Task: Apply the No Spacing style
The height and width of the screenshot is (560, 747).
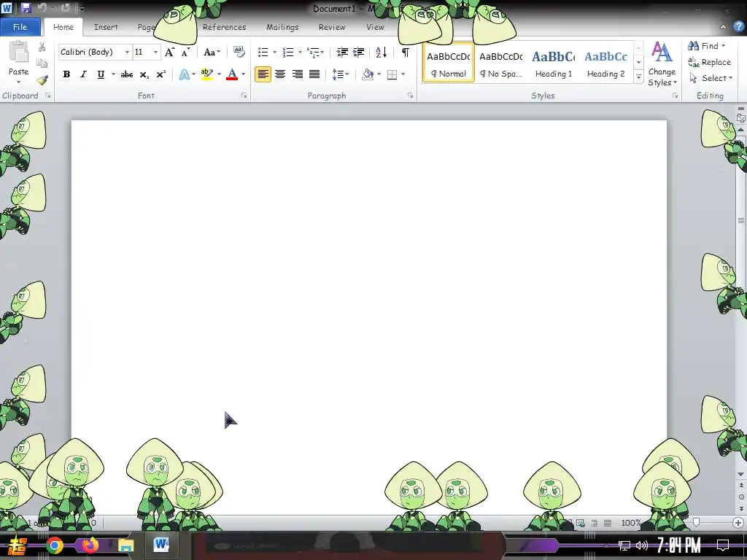Action: pos(500,63)
